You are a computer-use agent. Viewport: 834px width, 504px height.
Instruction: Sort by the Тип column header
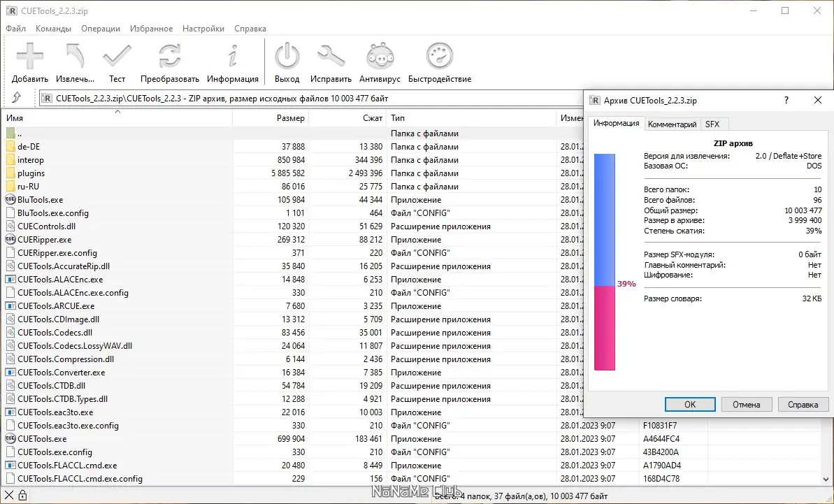471,118
